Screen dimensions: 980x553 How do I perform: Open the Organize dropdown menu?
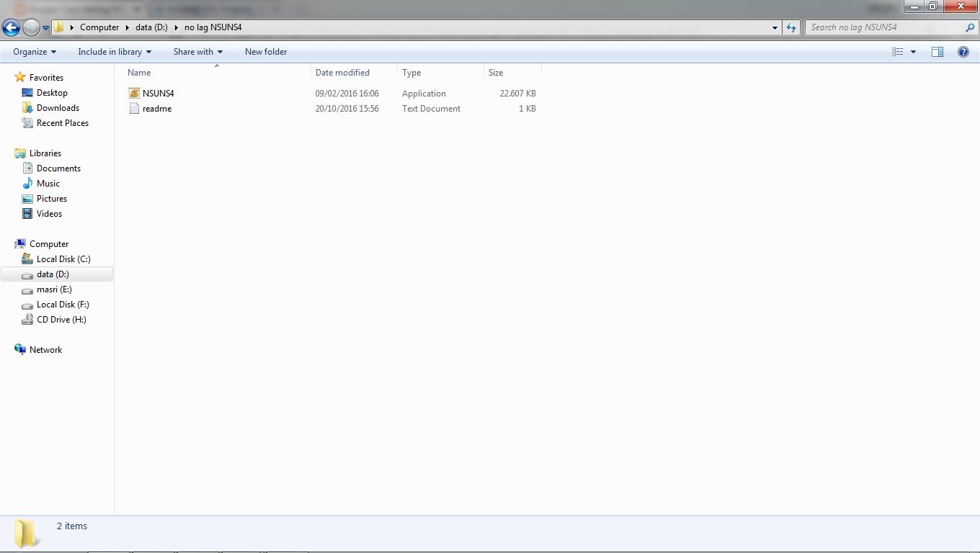pyautogui.click(x=33, y=51)
